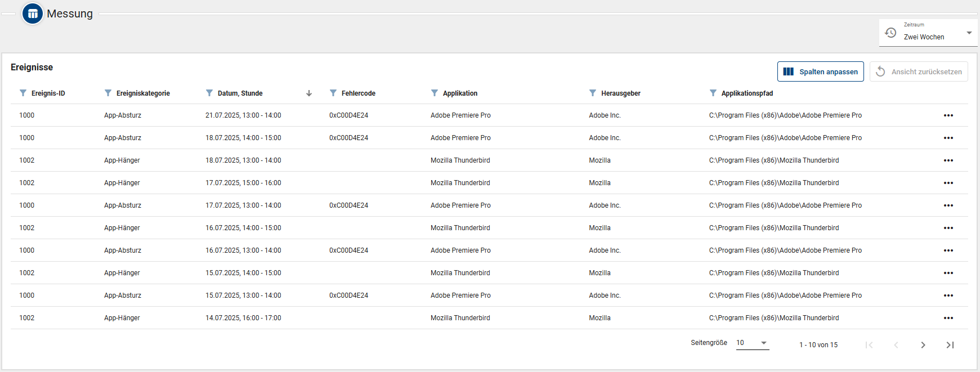This screenshot has width=980, height=372.
Task: Toggle sort arrow on Datum column
Action: click(x=309, y=93)
